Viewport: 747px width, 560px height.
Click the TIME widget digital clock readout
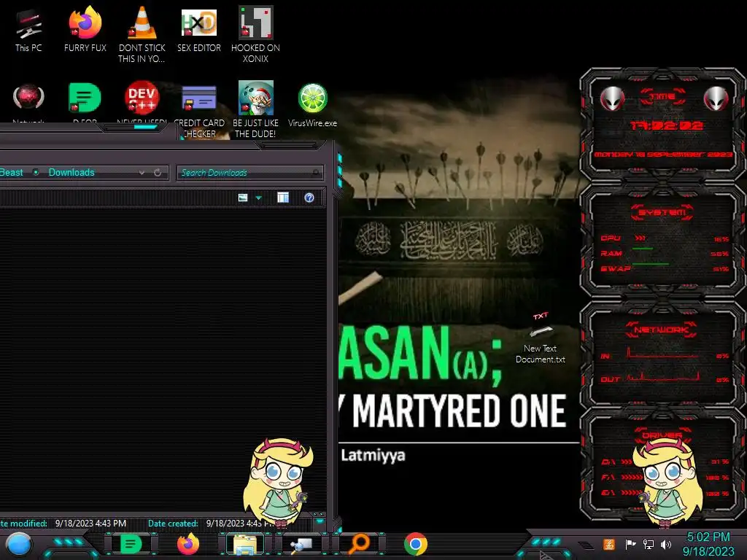pos(665,125)
